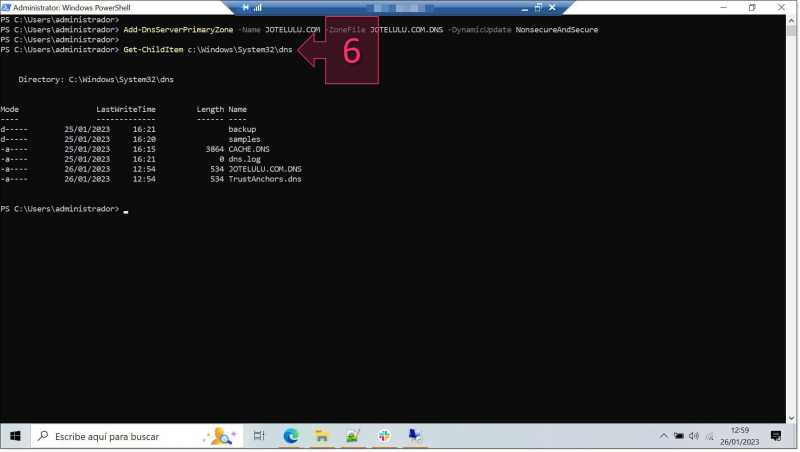Click the 'samples' directory name
The image size is (800, 452).
[244, 139]
